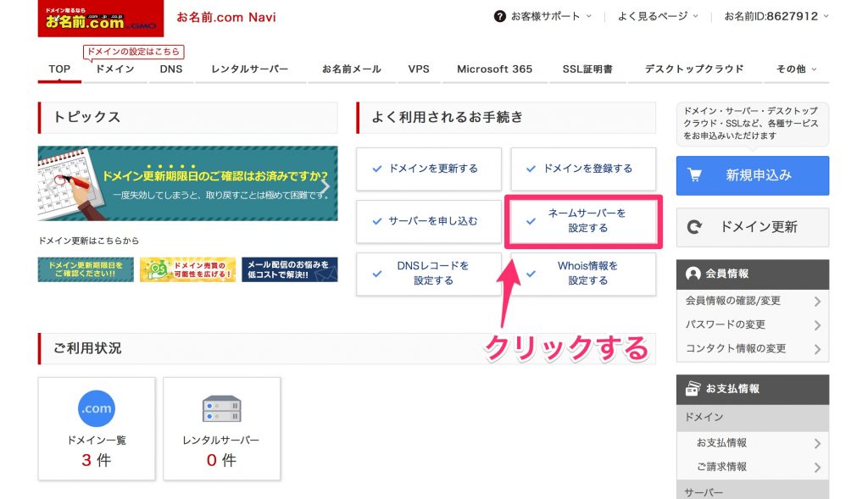Click the payment info card icon
The height and width of the screenshot is (499, 868).
(693, 389)
